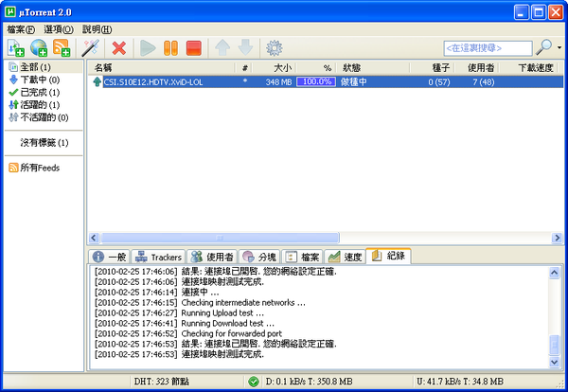The height and width of the screenshot is (392, 568).
Task: Sort by 使用者 column header
Action: click(x=477, y=68)
